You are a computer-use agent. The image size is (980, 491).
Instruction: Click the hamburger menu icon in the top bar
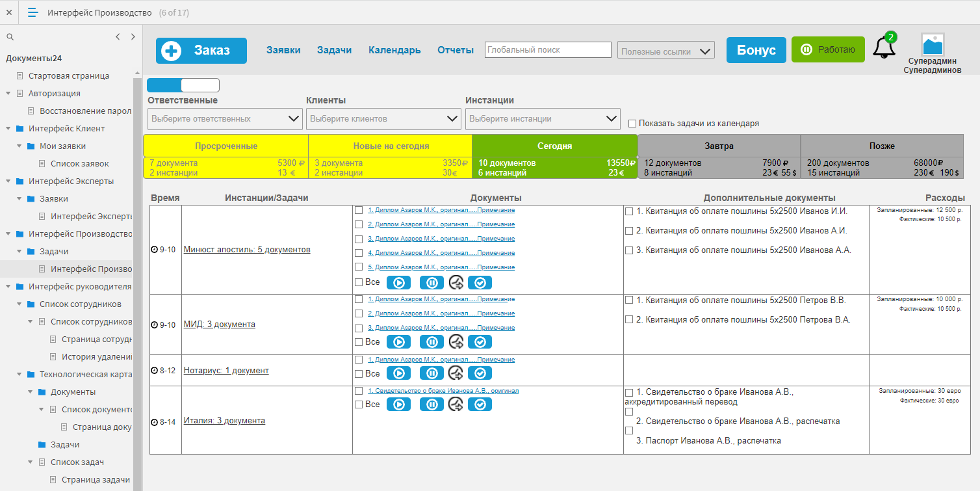[x=33, y=12]
